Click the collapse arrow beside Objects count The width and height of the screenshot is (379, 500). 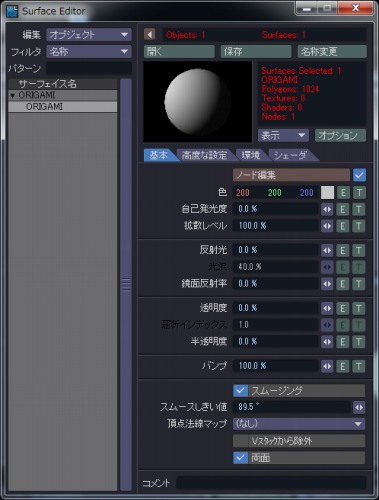(x=150, y=34)
